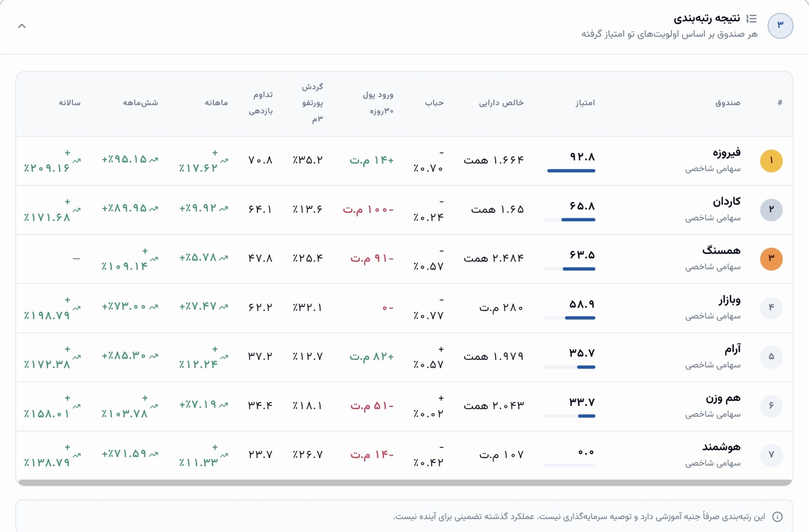Sort by خالص دارایی column header
This screenshot has height=532, width=809.
click(502, 103)
